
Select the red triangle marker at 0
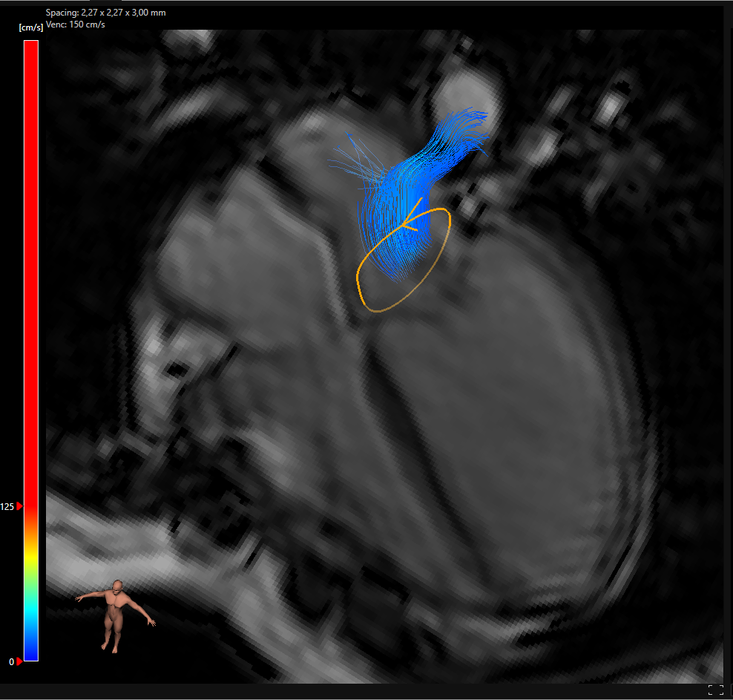tap(20, 661)
